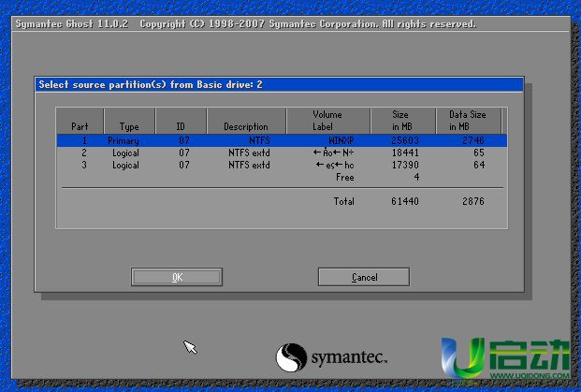Click the Symantec logo icon
The height and width of the screenshot is (392, 581).
(x=291, y=357)
